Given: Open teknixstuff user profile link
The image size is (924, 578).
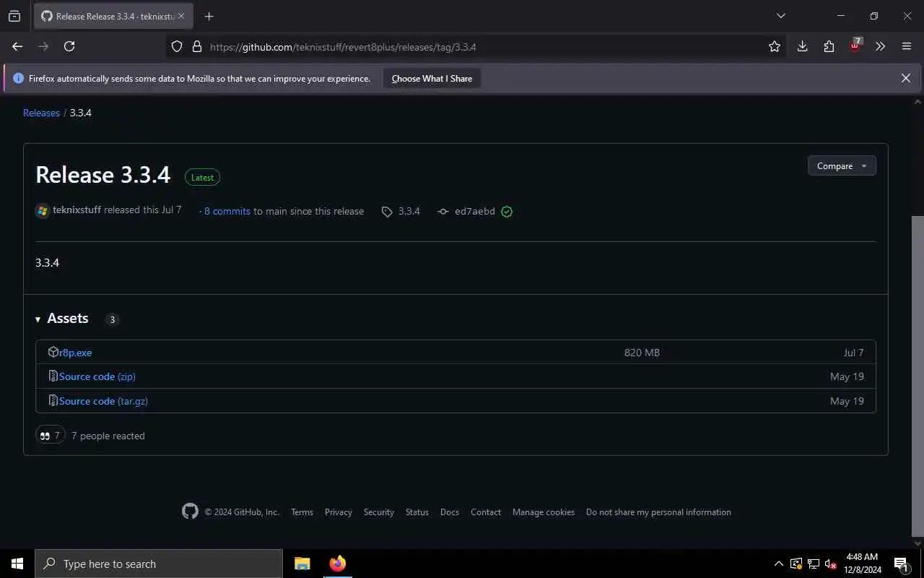Looking at the screenshot, I should tap(77, 210).
